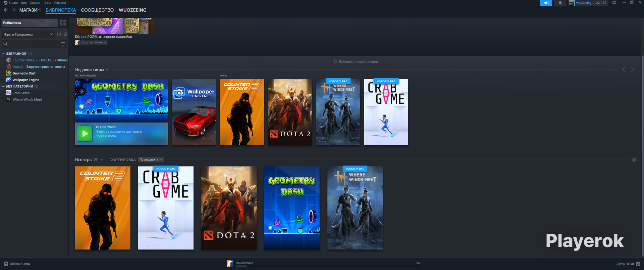This screenshot has width=644, height=270.
Task: Open Wallpaper Engine cover in recent games
Action: 194,112
